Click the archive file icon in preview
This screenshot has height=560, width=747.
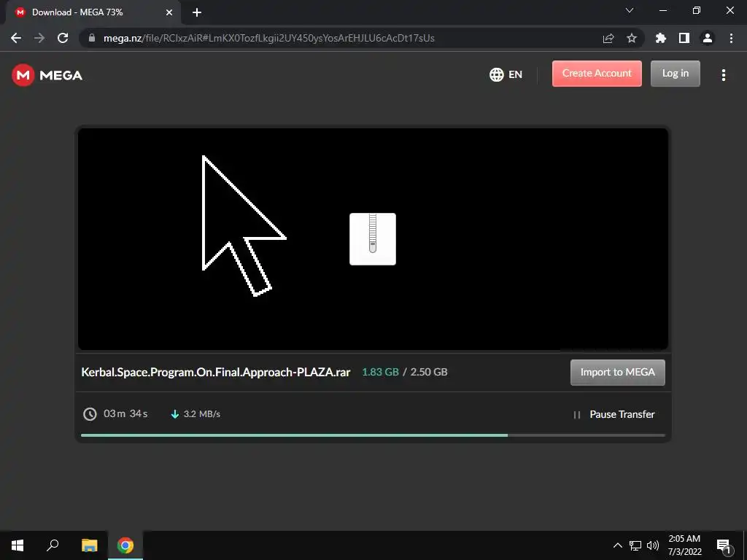(x=373, y=239)
